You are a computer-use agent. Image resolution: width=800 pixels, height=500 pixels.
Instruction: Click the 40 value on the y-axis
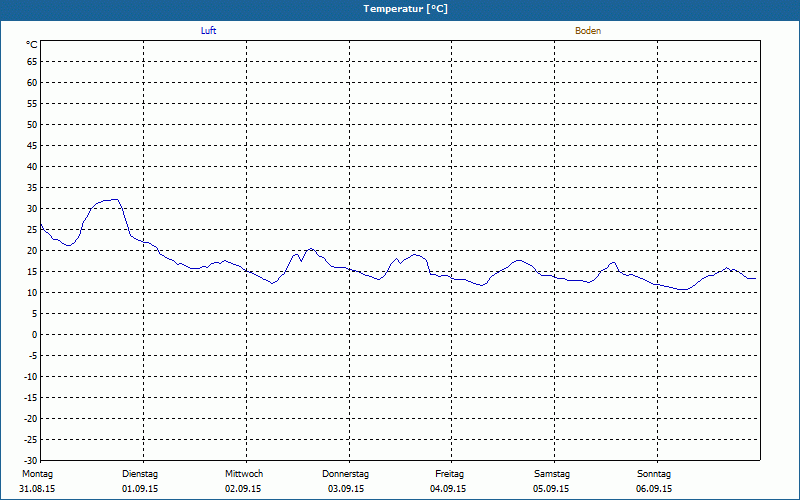32,167
